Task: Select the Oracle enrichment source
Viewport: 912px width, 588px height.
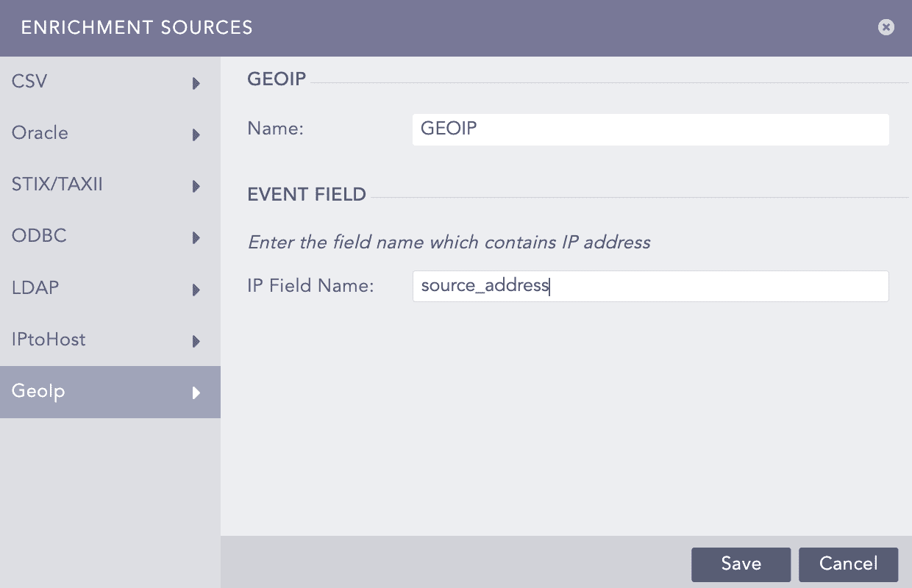Action: [40, 132]
